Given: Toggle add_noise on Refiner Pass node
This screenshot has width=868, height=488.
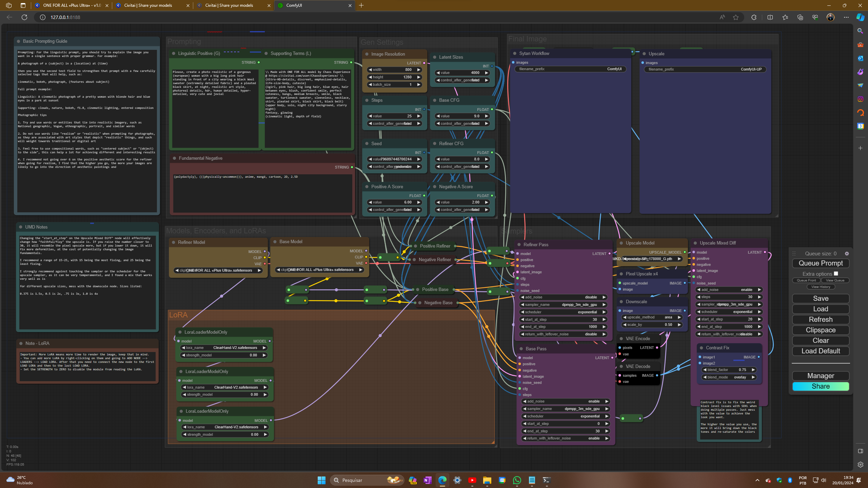Looking at the screenshot, I should (x=563, y=297).
